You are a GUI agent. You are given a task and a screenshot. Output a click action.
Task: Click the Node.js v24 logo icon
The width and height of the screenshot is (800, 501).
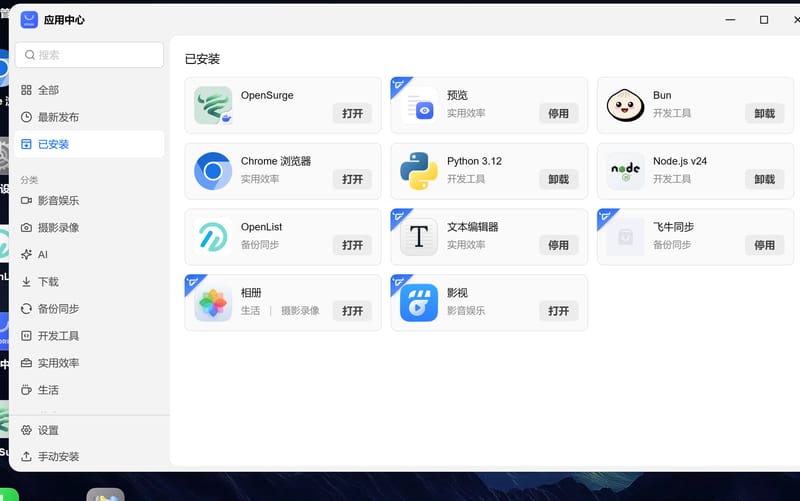pyautogui.click(x=626, y=171)
